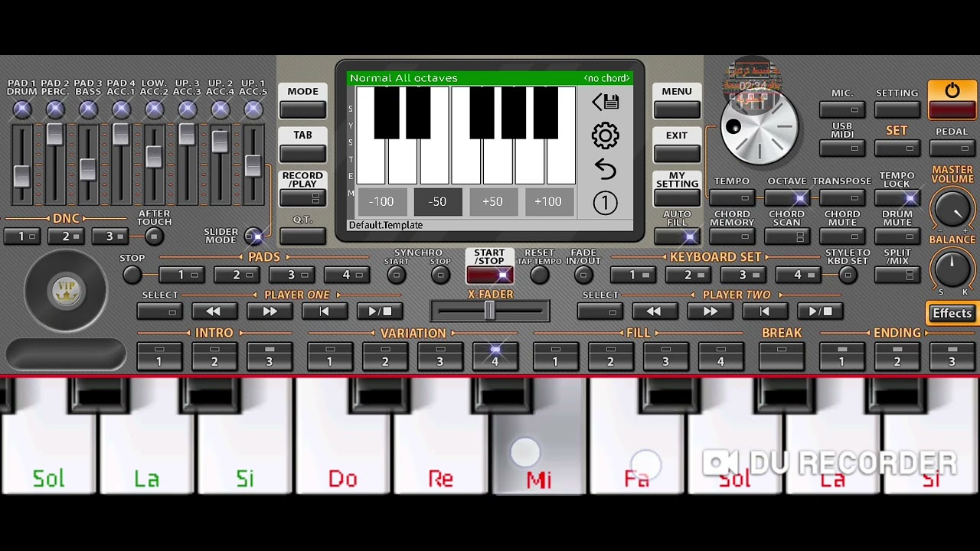
Task: Click the Reset Tap Tempo round button
Action: tap(539, 275)
